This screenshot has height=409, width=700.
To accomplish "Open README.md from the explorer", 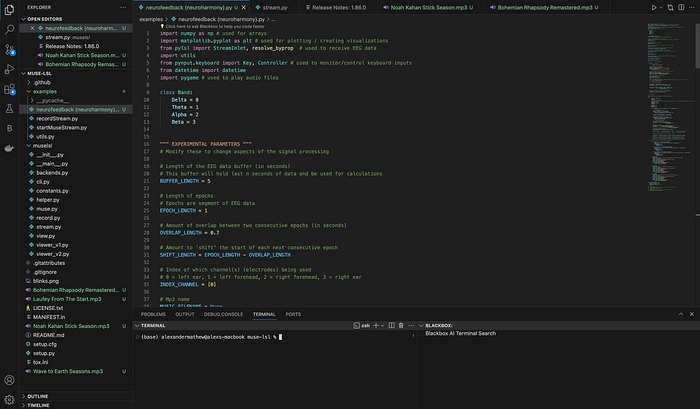I will tap(49, 335).
